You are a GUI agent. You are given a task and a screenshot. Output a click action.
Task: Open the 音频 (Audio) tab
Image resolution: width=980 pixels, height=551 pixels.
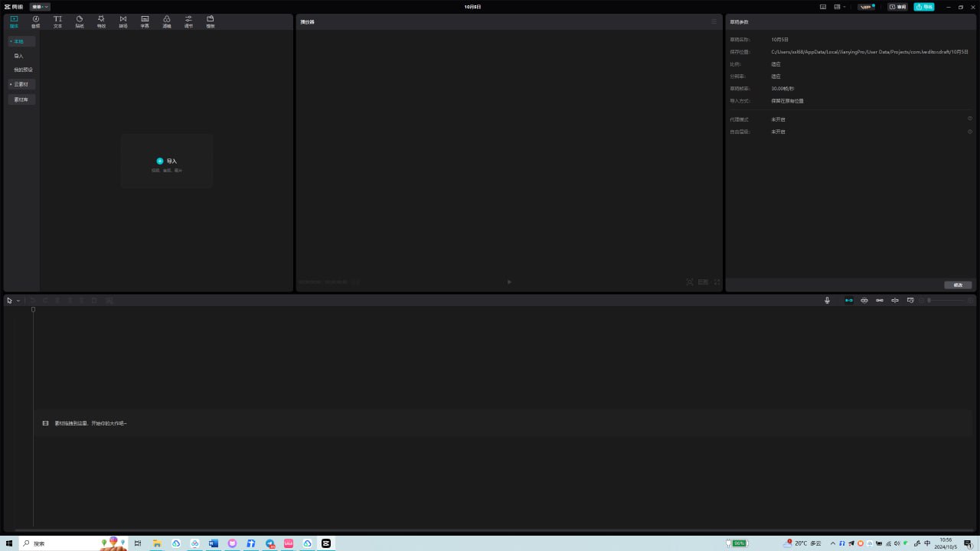point(35,21)
